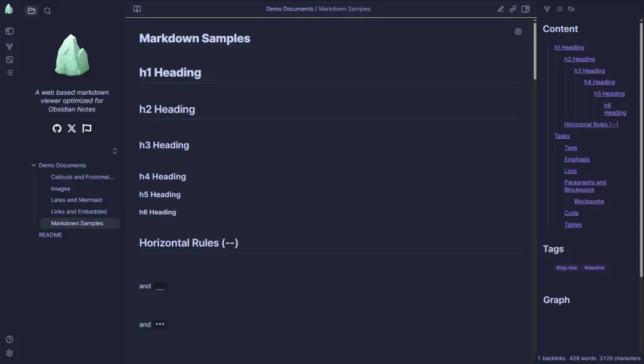
Task: Toggle reading view book icon
Action: point(137,9)
